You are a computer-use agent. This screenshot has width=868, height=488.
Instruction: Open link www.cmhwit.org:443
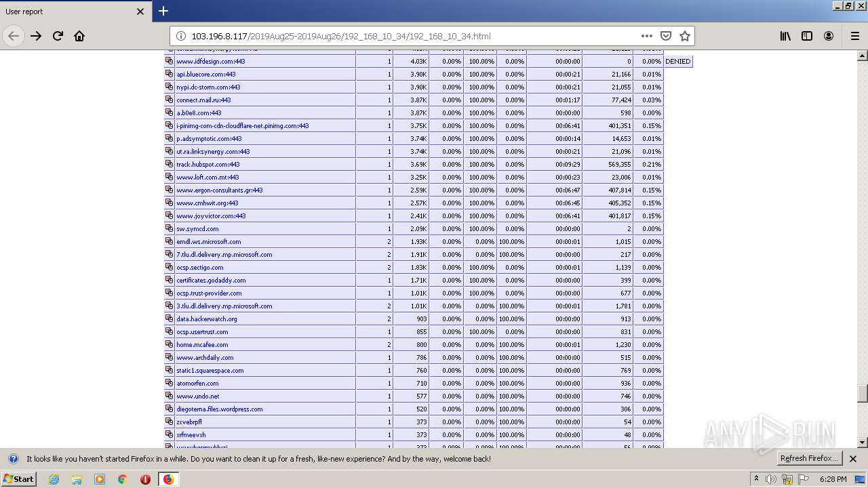pos(208,203)
